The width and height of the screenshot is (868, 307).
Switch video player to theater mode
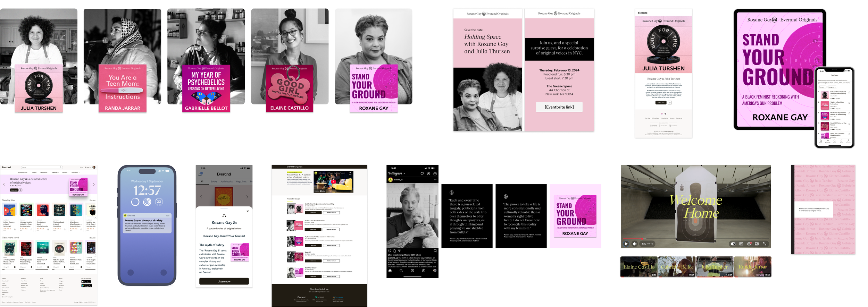(x=757, y=244)
